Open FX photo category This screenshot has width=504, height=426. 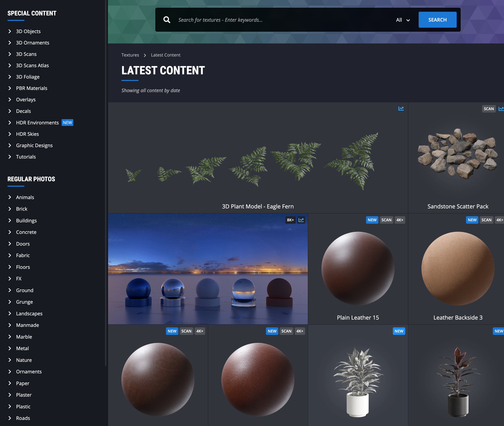click(x=19, y=279)
